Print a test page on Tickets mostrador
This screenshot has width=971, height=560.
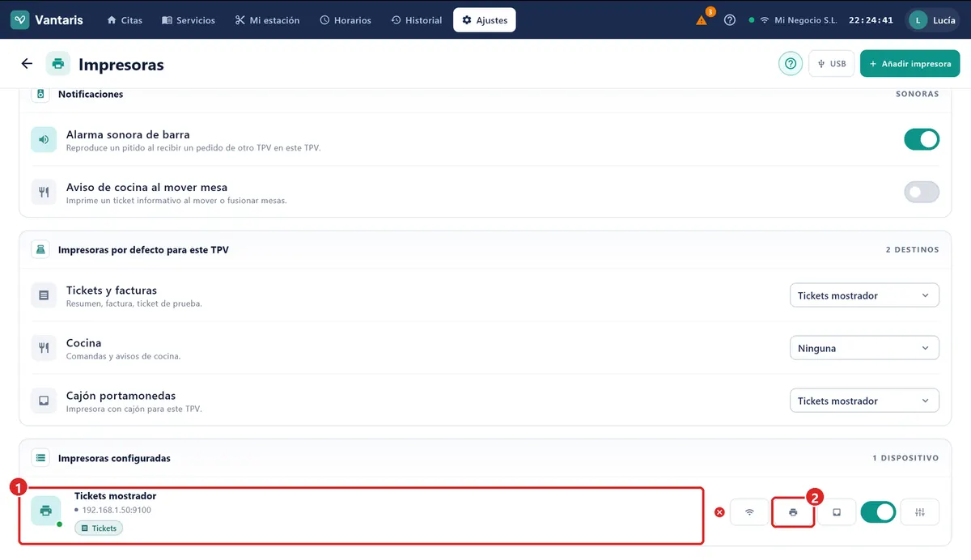tap(793, 512)
